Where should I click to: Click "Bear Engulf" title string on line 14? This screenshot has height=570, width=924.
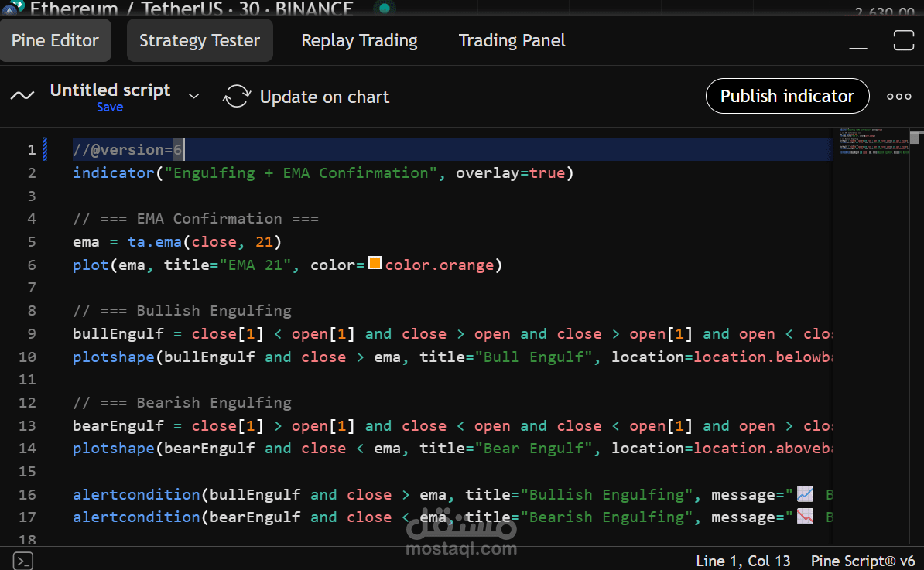[534, 449]
